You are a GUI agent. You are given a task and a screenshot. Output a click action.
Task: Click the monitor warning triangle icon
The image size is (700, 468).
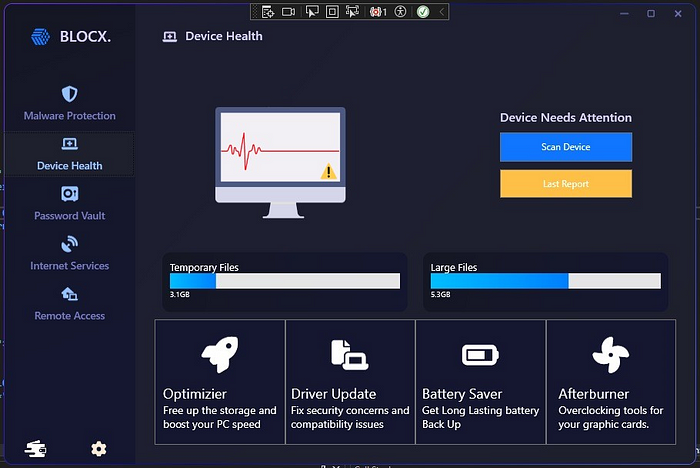329,171
